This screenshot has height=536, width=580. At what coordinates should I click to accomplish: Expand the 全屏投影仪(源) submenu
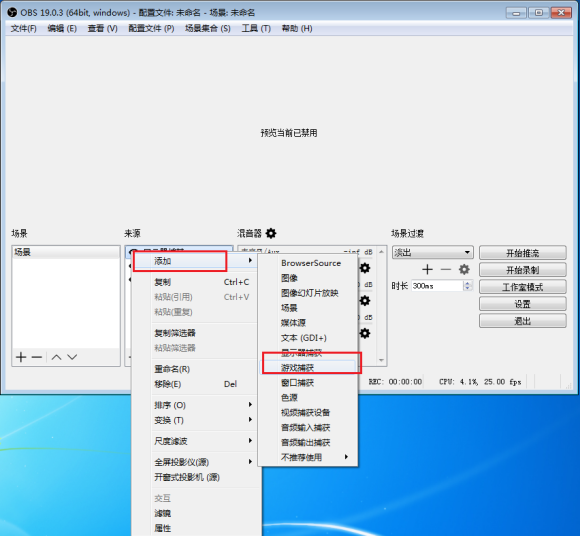195,462
